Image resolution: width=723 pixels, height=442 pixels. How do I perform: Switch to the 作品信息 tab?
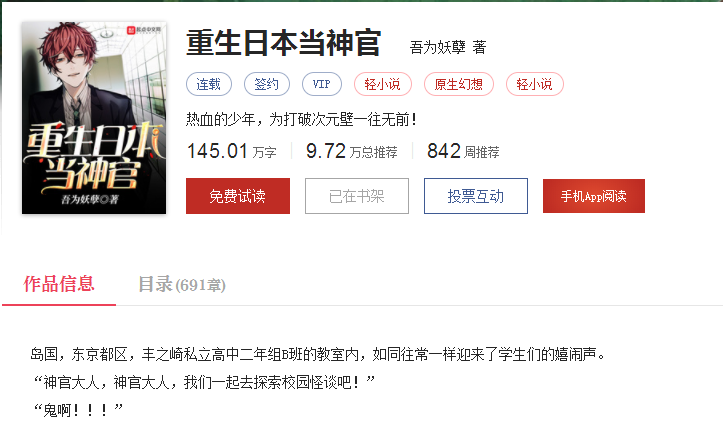[59, 284]
